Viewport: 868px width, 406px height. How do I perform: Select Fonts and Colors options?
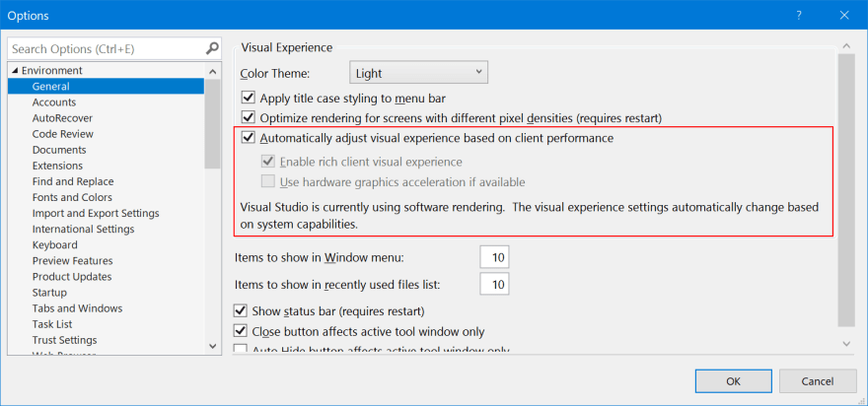(72, 197)
